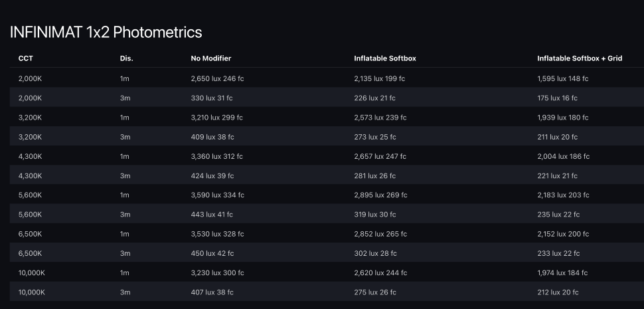Select the 1,595 lux 148 fc value
This screenshot has height=309, width=644.
click(x=562, y=78)
